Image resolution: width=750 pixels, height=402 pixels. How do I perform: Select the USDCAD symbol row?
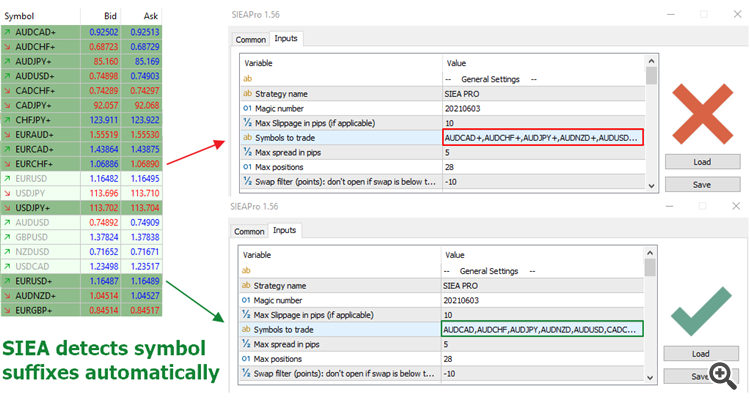(81, 267)
